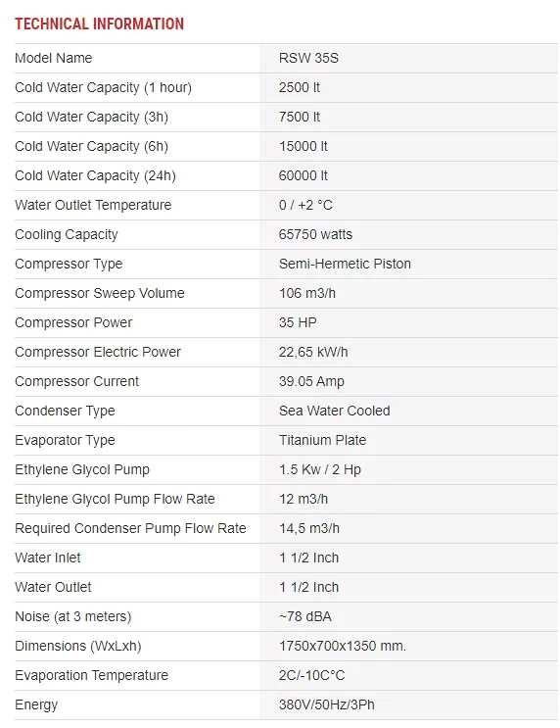
Task: Click the 22,65 kW/h electric power value
Action: (x=313, y=352)
